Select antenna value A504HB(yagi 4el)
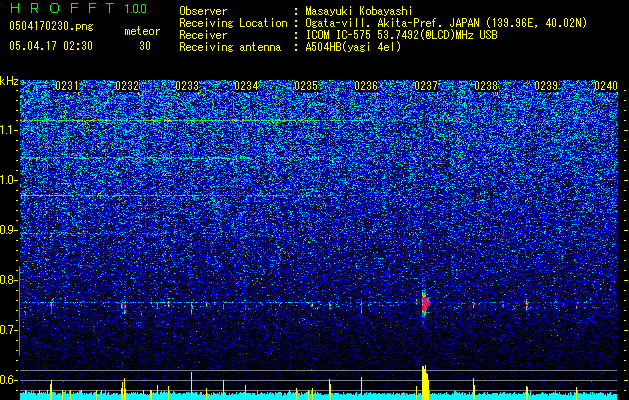Viewport: 629px width, 400px height. [x=353, y=47]
